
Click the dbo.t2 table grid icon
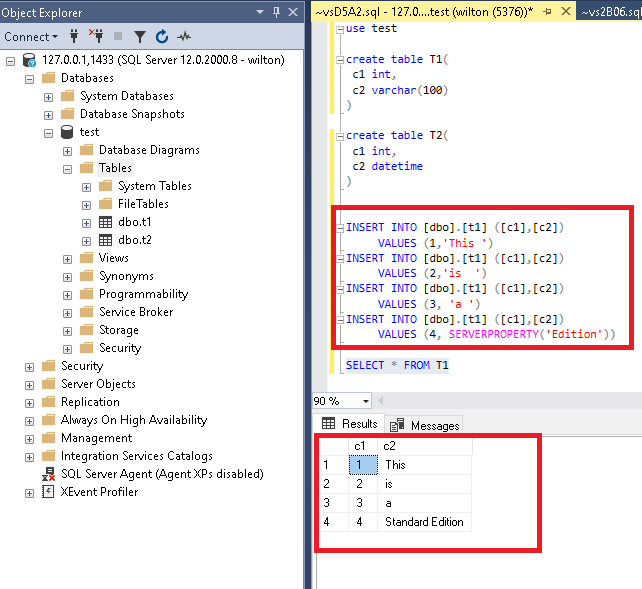[105, 240]
